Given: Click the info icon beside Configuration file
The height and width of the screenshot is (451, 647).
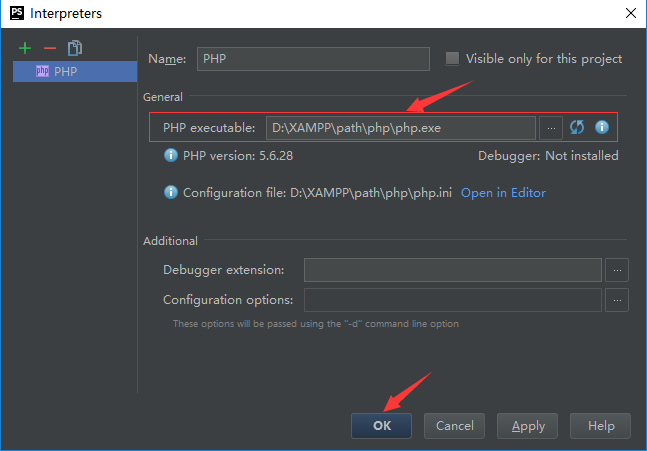Looking at the screenshot, I should [171, 192].
